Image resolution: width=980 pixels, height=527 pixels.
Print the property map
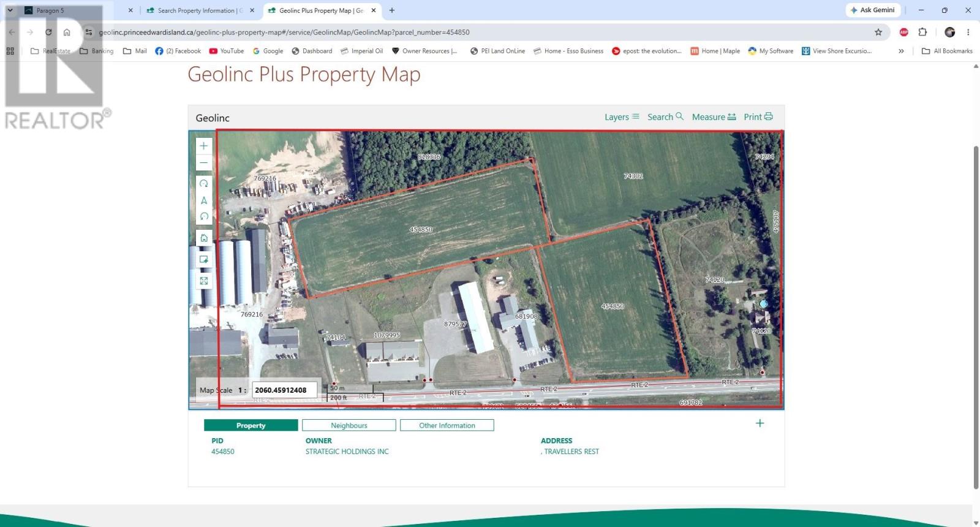[x=758, y=117]
